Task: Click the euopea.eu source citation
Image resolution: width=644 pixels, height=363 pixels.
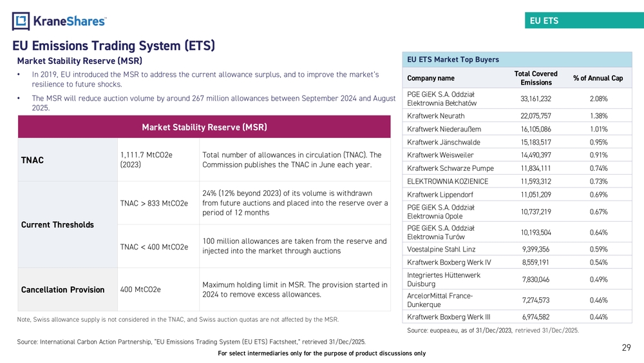Action: tap(493, 331)
